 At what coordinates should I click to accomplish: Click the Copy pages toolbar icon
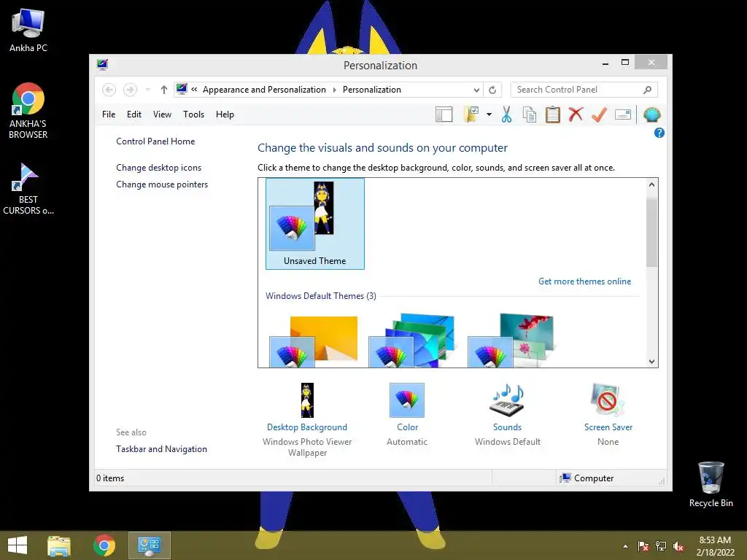(x=530, y=114)
